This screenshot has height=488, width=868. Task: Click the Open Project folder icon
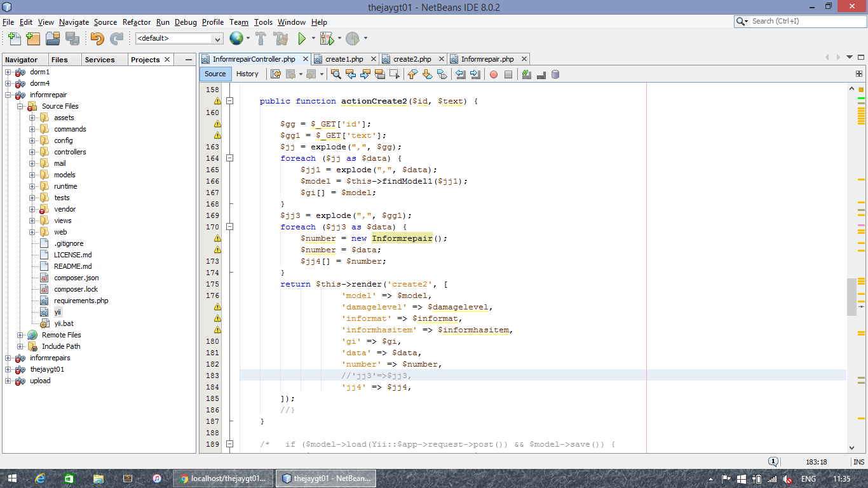pos(52,38)
